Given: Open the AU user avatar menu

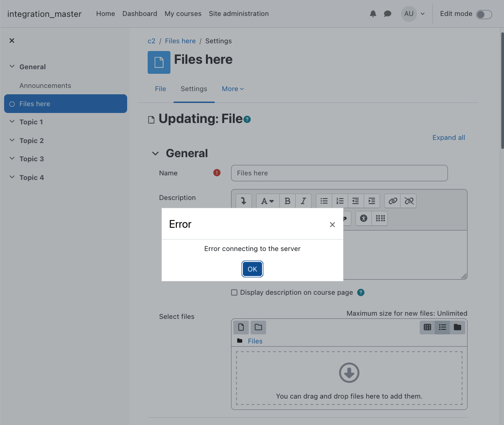Looking at the screenshot, I should [x=409, y=14].
